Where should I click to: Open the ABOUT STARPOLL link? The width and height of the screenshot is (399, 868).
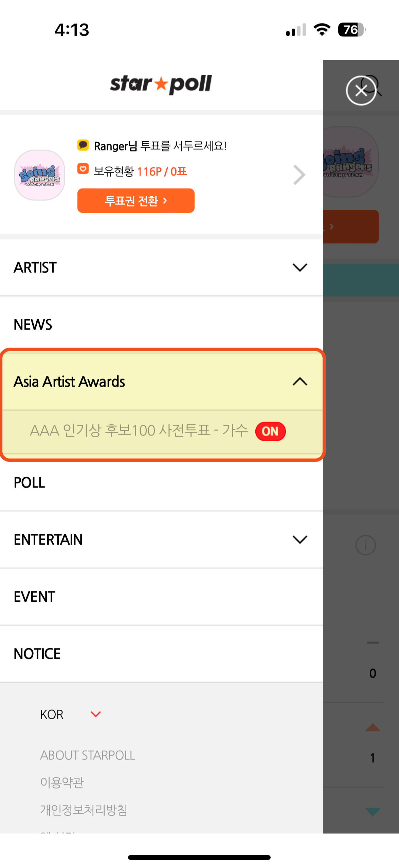pyautogui.click(x=88, y=755)
